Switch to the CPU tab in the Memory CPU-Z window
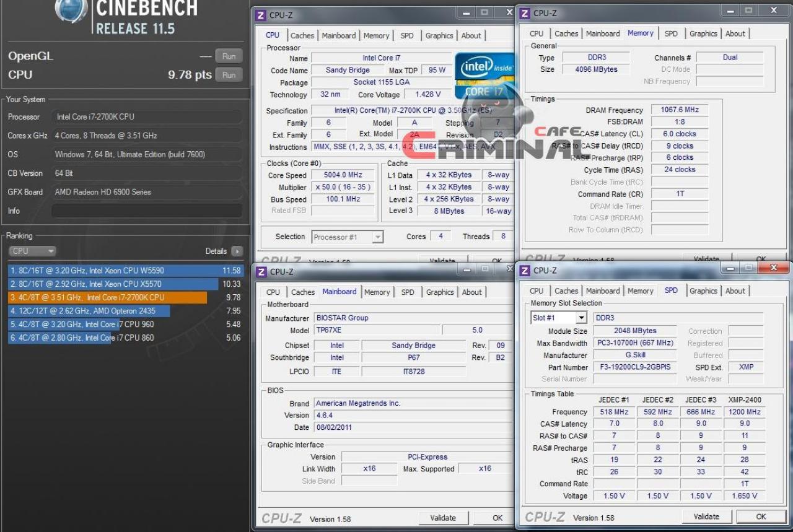The height and width of the screenshot is (532, 793). (x=537, y=34)
